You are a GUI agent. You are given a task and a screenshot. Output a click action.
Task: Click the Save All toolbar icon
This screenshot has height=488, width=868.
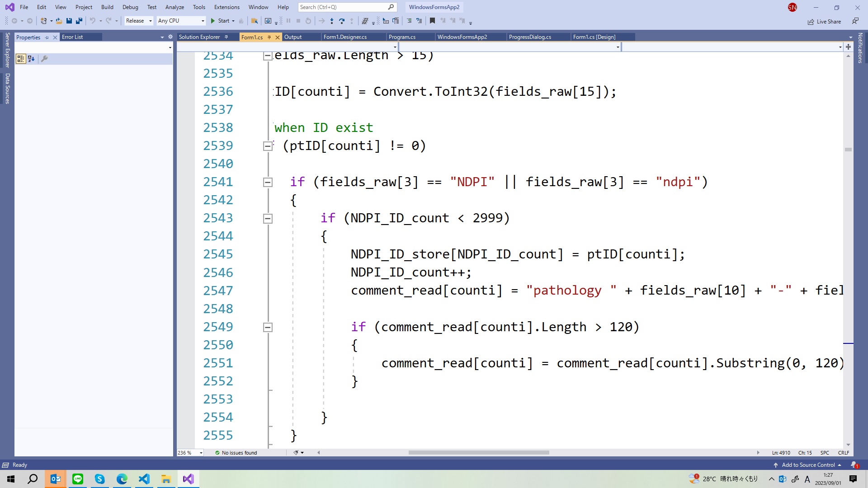[x=79, y=21]
